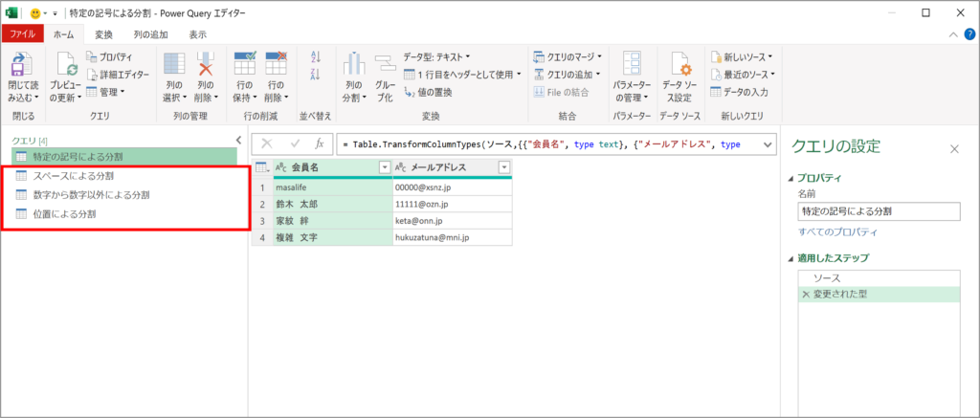
Task: Close the クエリの設定 pane
Action: (x=954, y=148)
